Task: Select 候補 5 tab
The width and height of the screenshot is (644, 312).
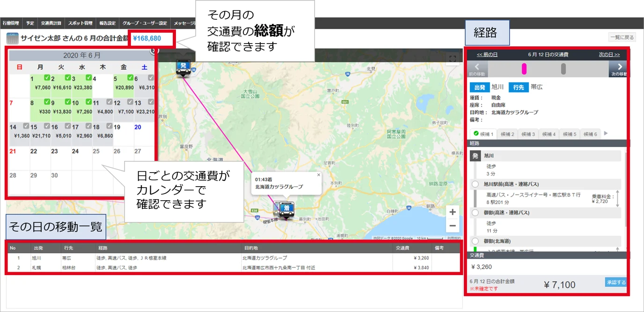Action: click(570, 134)
